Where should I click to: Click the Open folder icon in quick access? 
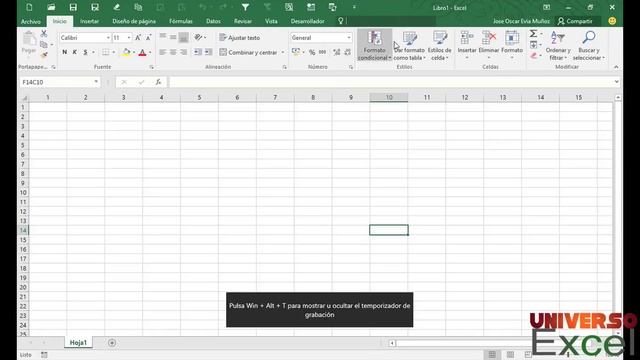pyautogui.click(x=51, y=7)
